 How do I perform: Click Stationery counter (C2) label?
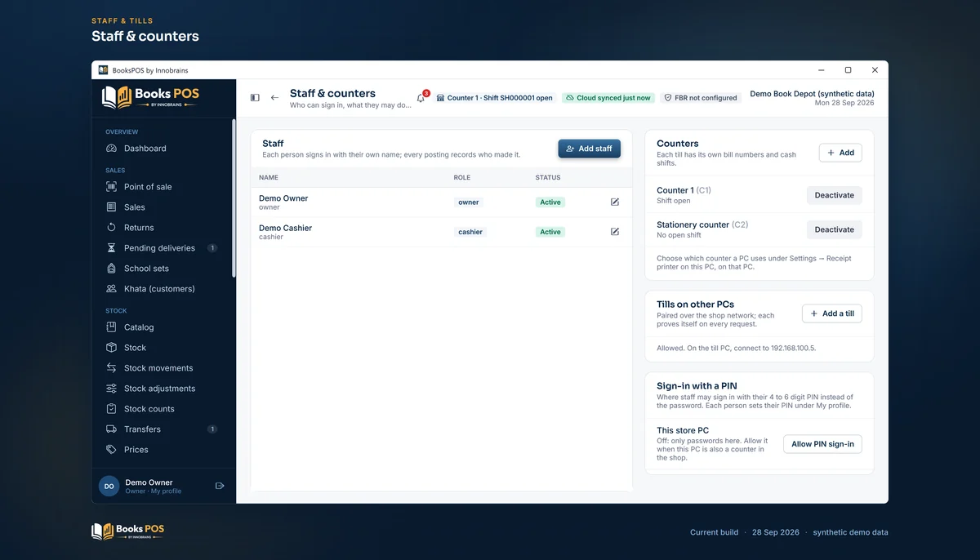pyautogui.click(x=702, y=224)
